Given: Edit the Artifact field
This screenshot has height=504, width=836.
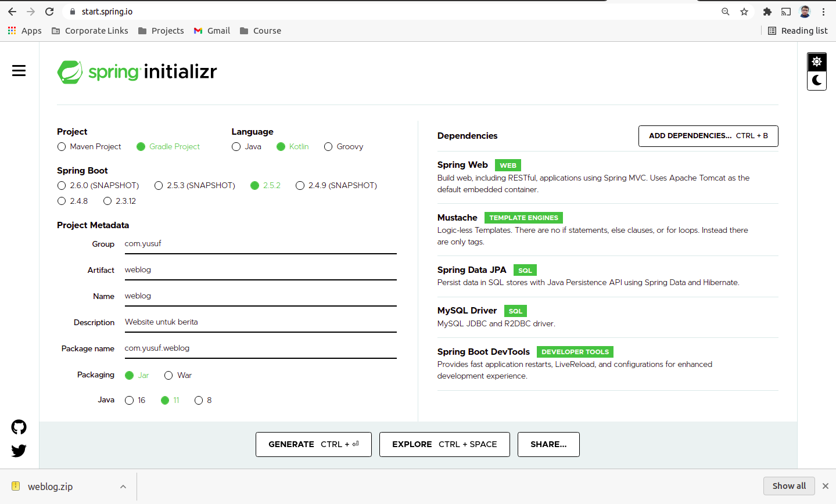Looking at the screenshot, I should [260, 270].
